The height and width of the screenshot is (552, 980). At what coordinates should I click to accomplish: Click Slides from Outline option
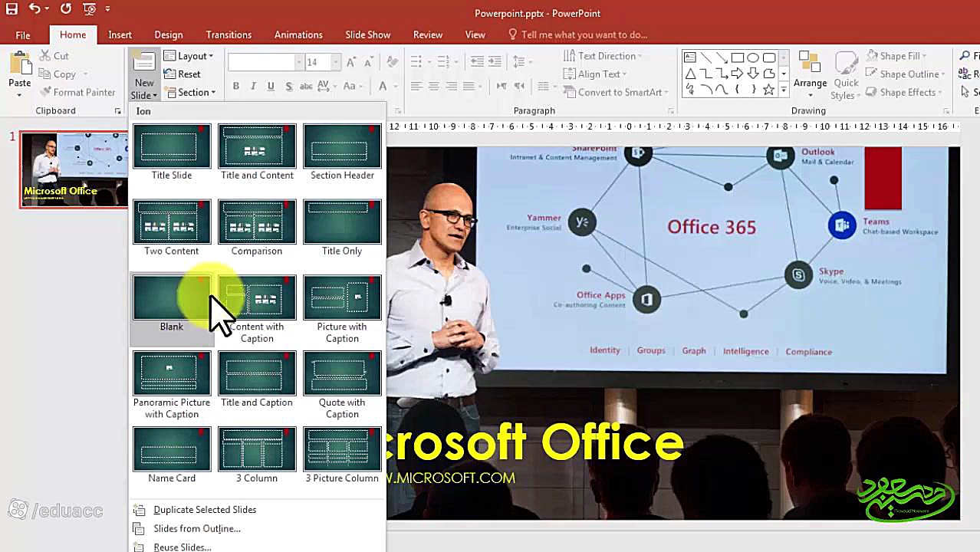tap(196, 528)
